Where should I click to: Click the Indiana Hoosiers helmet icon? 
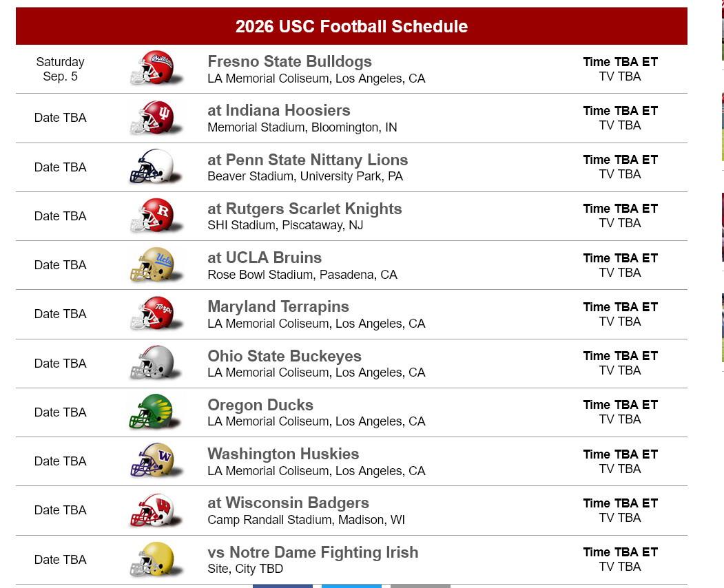tap(156, 118)
